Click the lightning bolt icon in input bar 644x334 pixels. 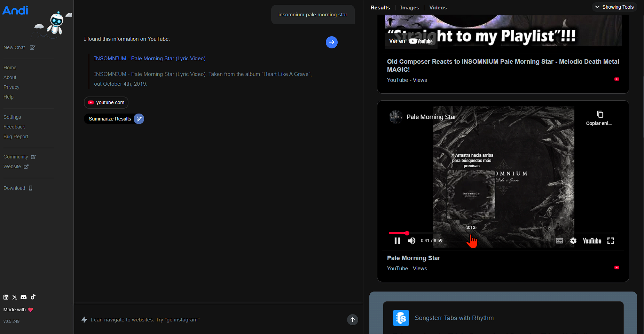[84, 320]
